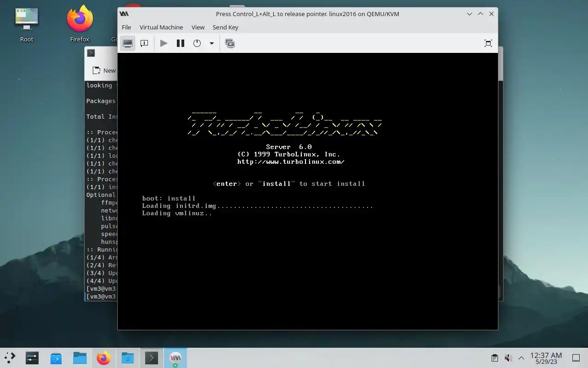This screenshot has height=368, width=588.
Task: Click '(3/4) Upo' line in terminal
Action: point(102,273)
